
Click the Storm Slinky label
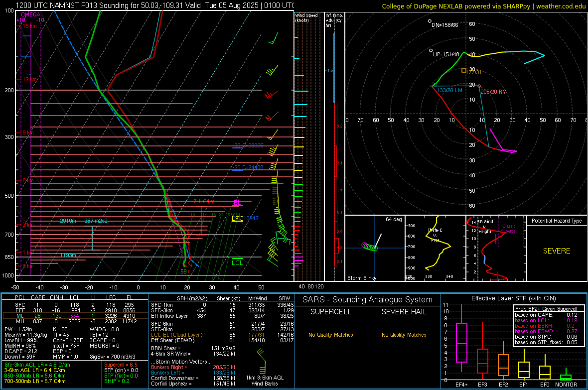click(x=362, y=278)
